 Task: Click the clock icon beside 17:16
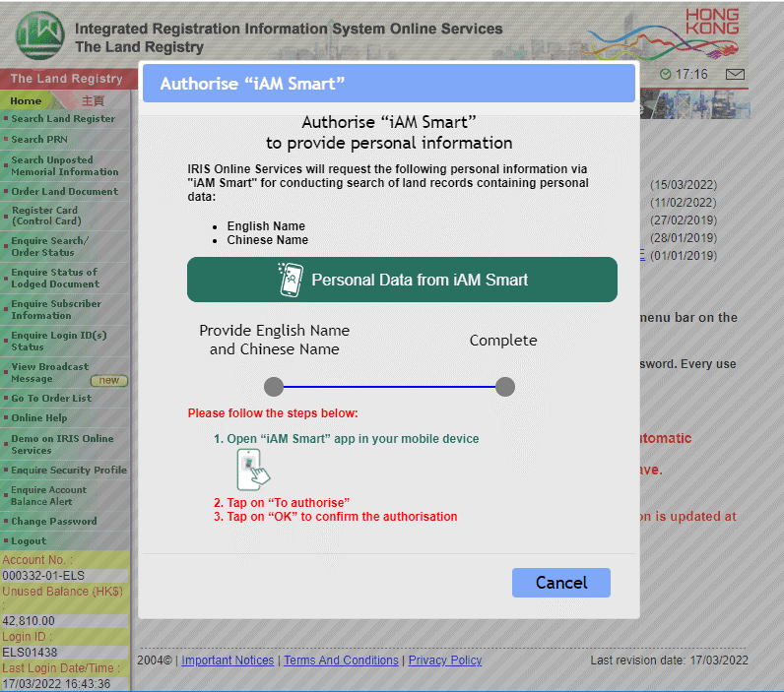(666, 75)
